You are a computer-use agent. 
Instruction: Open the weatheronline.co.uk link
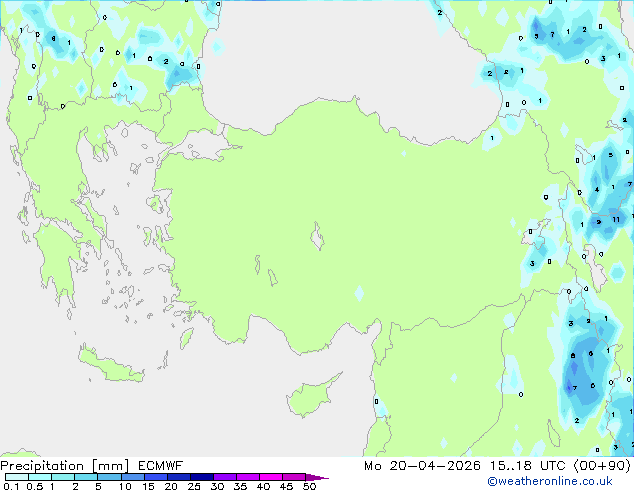pyautogui.click(x=550, y=481)
